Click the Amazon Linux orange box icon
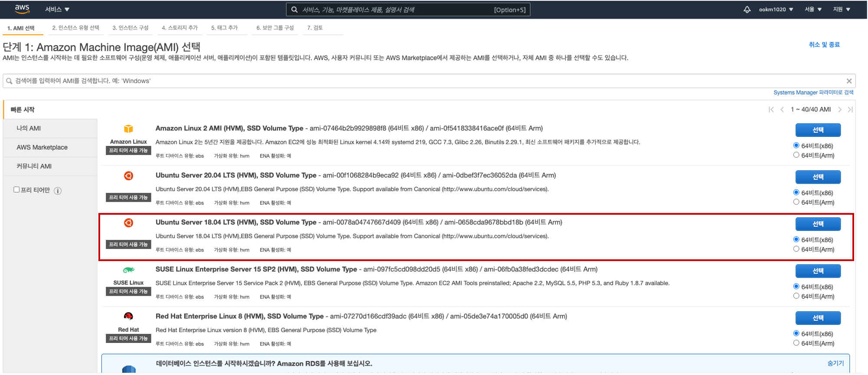The width and height of the screenshot is (868, 375). point(128,129)
